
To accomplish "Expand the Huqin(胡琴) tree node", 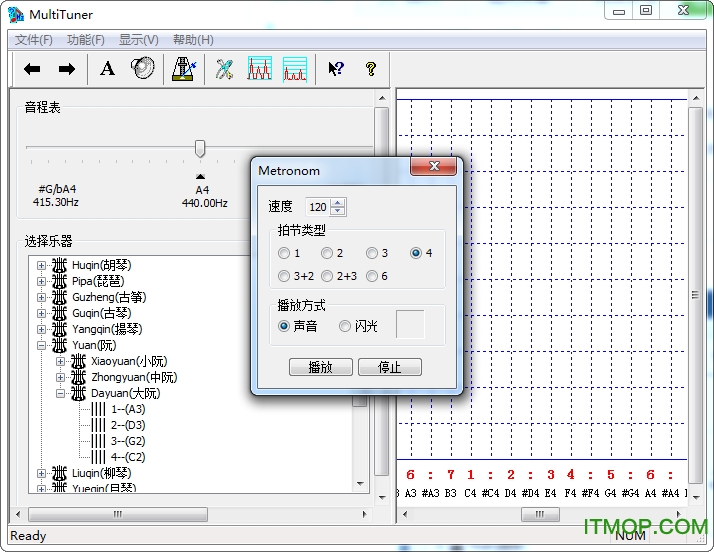I will click(x=41, y=265).
